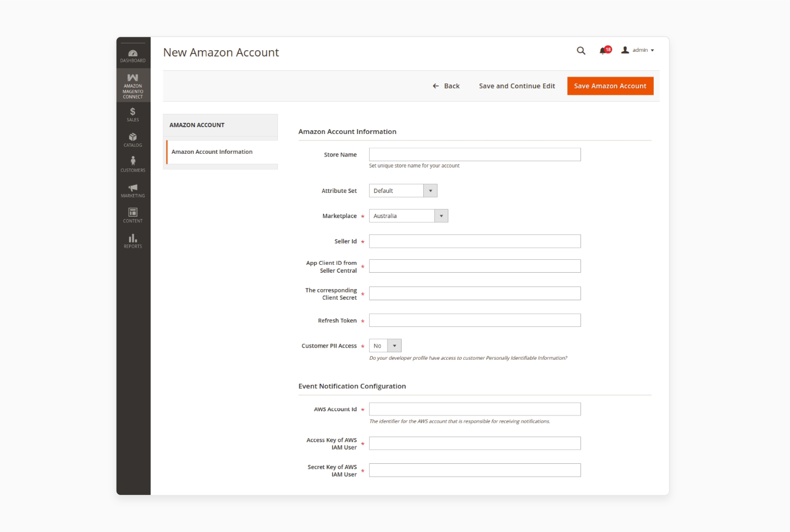Focus App Client ID from Seller Central field

coord(475,266)
